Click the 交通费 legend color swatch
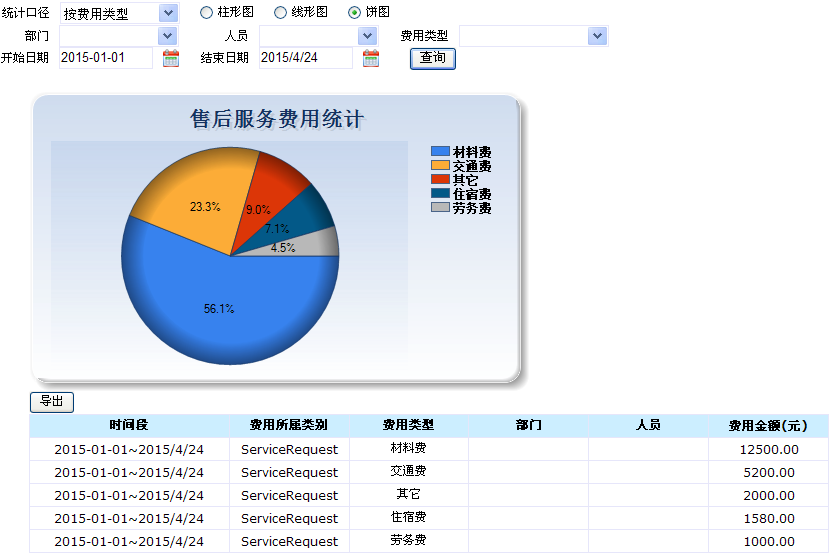The image size is (835, 558). 440,165
